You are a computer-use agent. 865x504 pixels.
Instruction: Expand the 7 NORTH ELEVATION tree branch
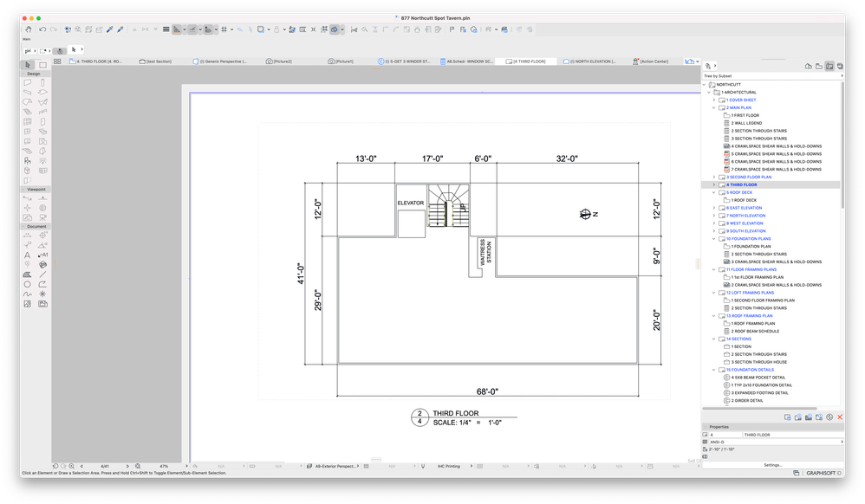click(713, 216)
